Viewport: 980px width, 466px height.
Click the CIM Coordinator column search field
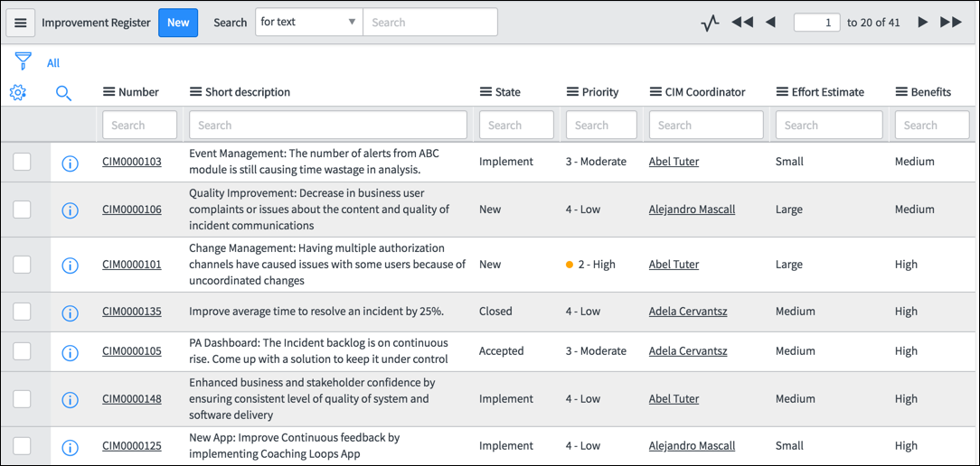(x=706, y=125)
